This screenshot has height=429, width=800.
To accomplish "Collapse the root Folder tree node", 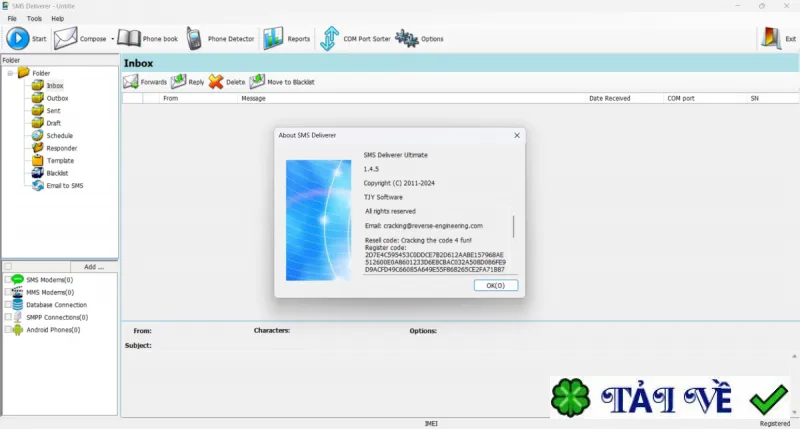I will tap(10, 73).
